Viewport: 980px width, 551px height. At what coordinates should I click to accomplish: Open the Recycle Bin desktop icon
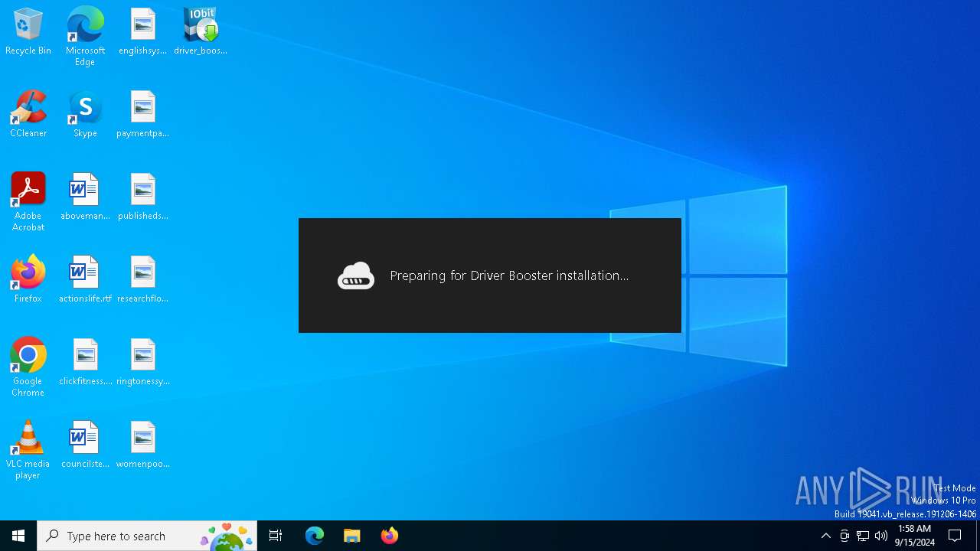28,32
